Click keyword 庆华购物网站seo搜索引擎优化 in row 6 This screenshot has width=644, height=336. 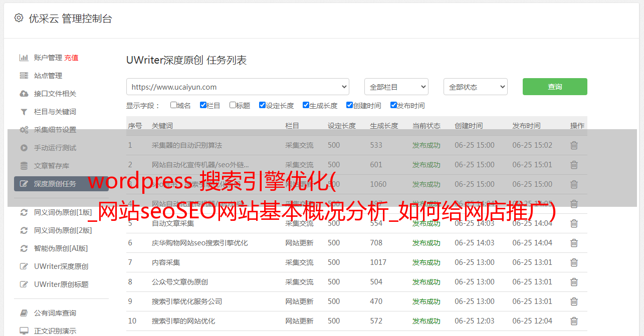199,243
